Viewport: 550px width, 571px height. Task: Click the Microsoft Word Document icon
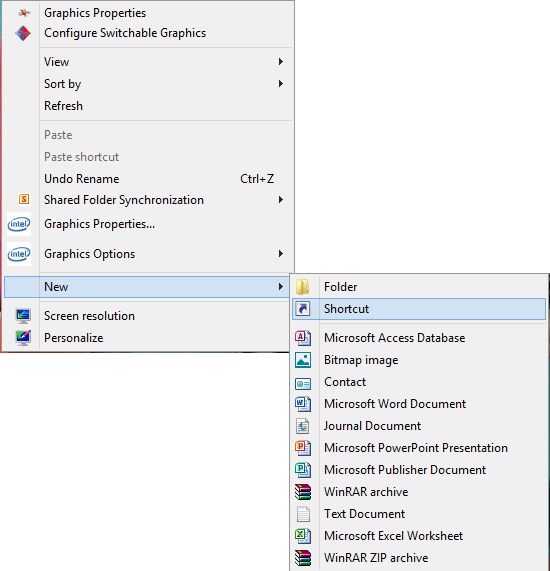pyautogui.click(x=303, y=404)
